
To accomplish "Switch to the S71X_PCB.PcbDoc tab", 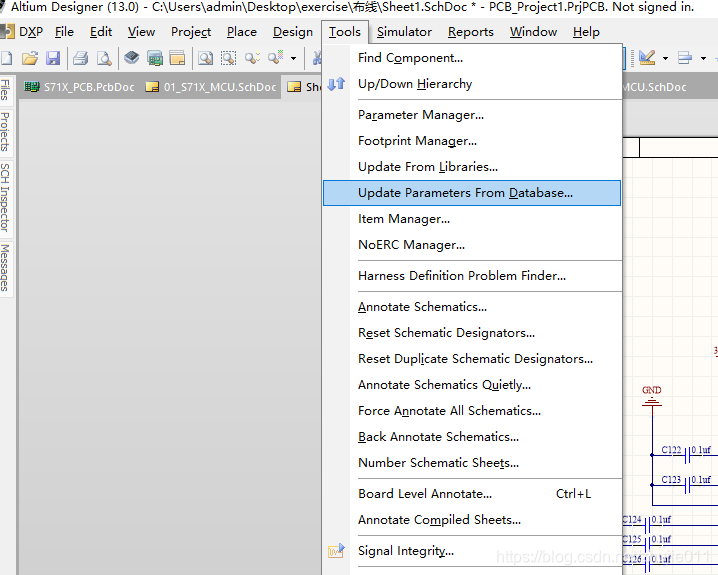I will [x=79, y=87].
